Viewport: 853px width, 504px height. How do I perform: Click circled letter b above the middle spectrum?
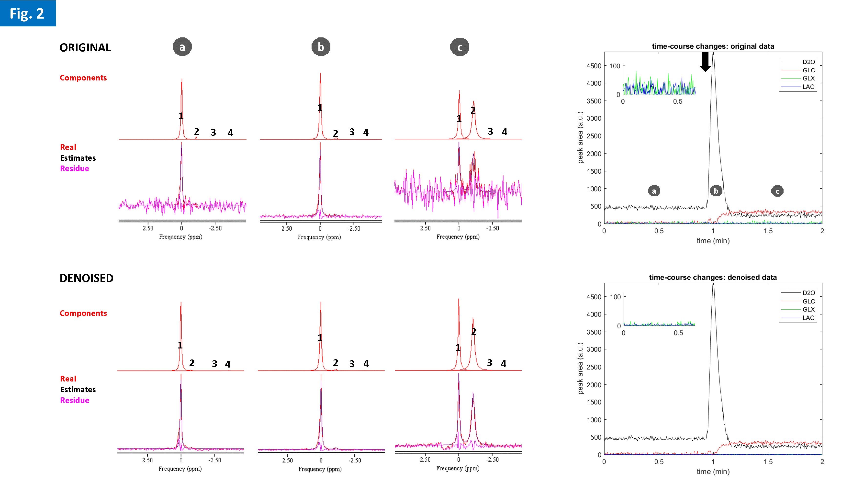pos(321,47)
